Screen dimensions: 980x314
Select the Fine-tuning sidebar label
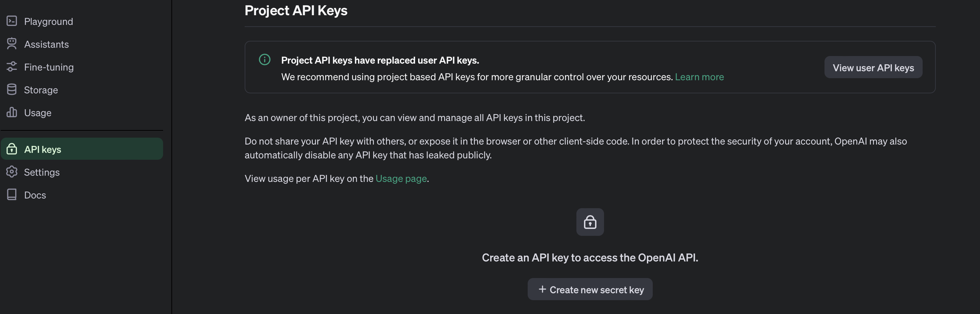click(49, 67)
